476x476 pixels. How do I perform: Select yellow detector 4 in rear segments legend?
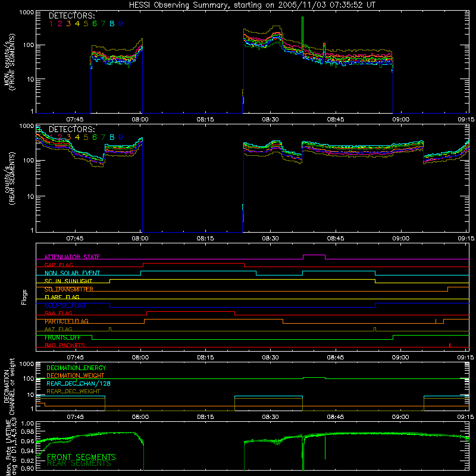(77, 137)
